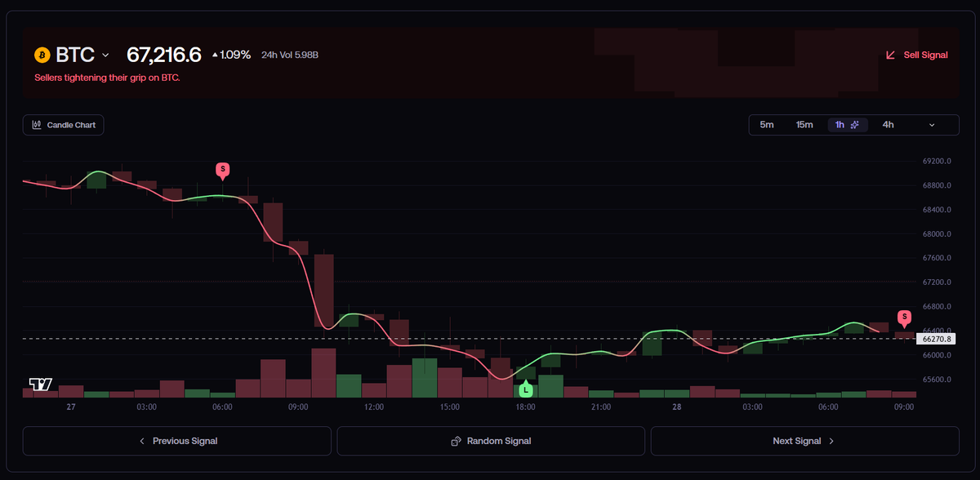Open the BTC asset selector chevron

click(x=105, y=56)
